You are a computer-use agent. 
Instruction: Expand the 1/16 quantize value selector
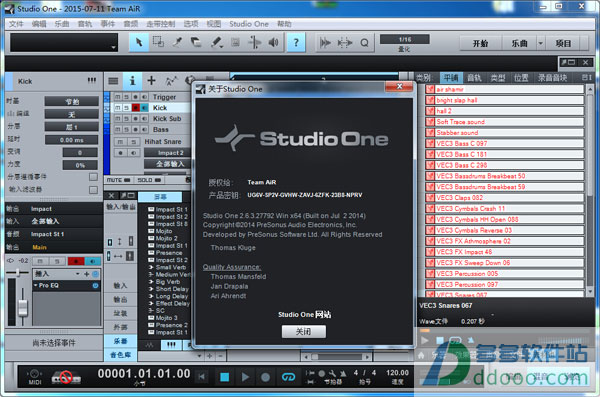point(405,39)
